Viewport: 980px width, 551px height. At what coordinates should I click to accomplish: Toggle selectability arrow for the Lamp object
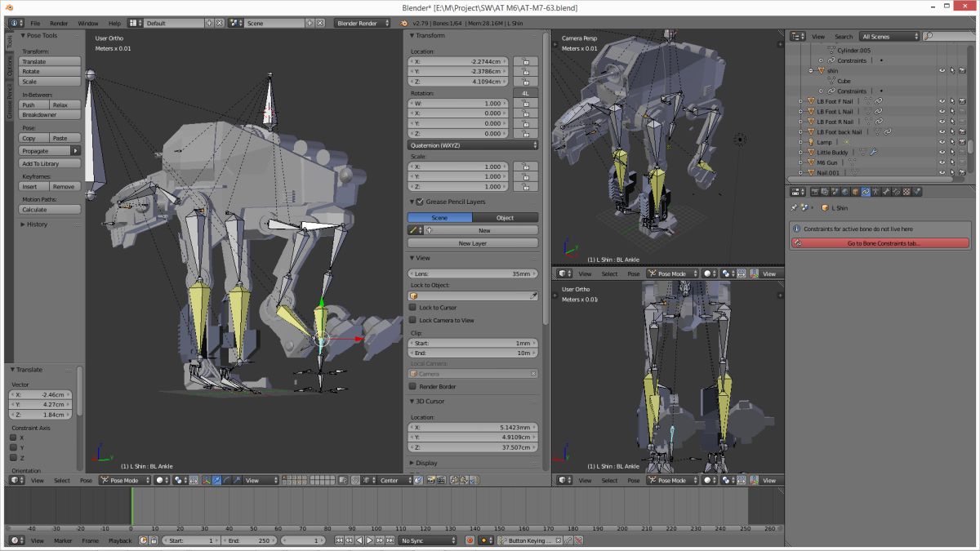point(951,142)
